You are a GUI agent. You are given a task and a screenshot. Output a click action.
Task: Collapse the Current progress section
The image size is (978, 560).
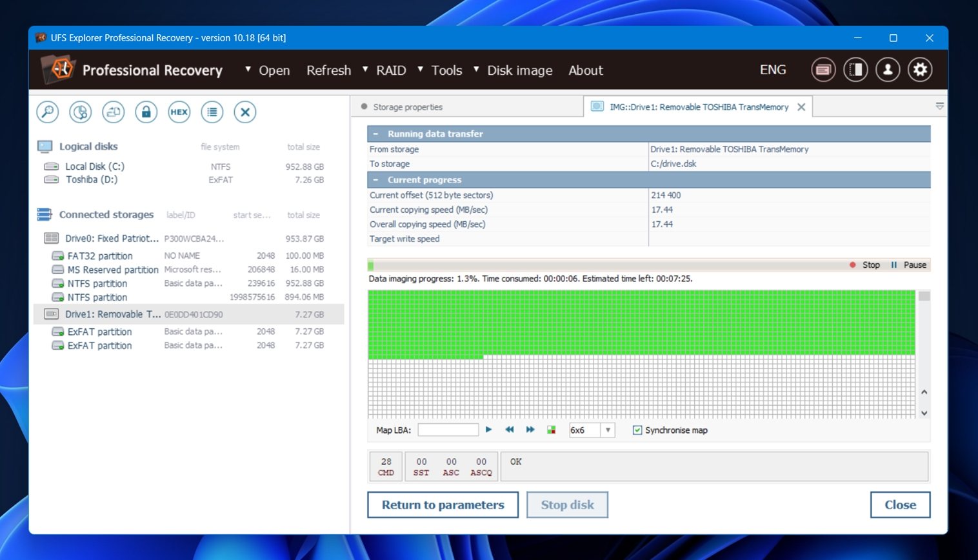pyautogui.click(x=377, y=179)
